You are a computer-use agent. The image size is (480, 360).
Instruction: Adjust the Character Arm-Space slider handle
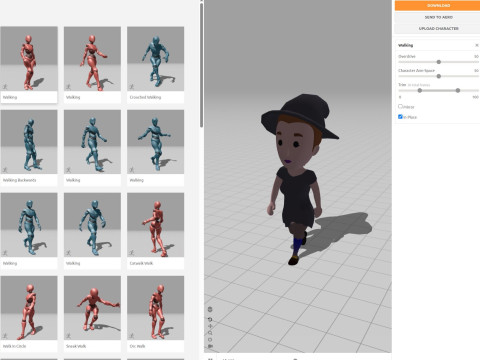pyautogui.click(x=439, y=76)
